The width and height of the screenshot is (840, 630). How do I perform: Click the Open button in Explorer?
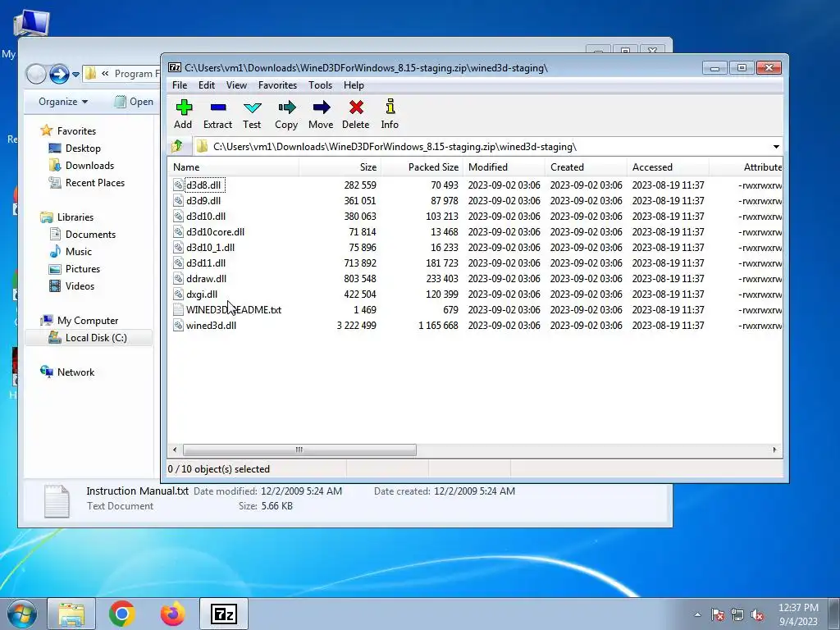click(x=134, y=101)
